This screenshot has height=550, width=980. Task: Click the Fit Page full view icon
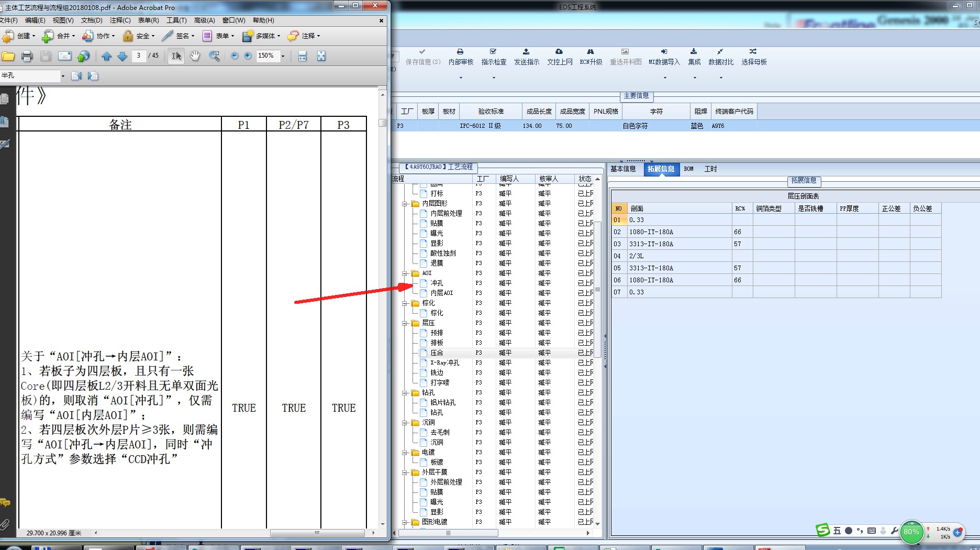tap(321, 56)
